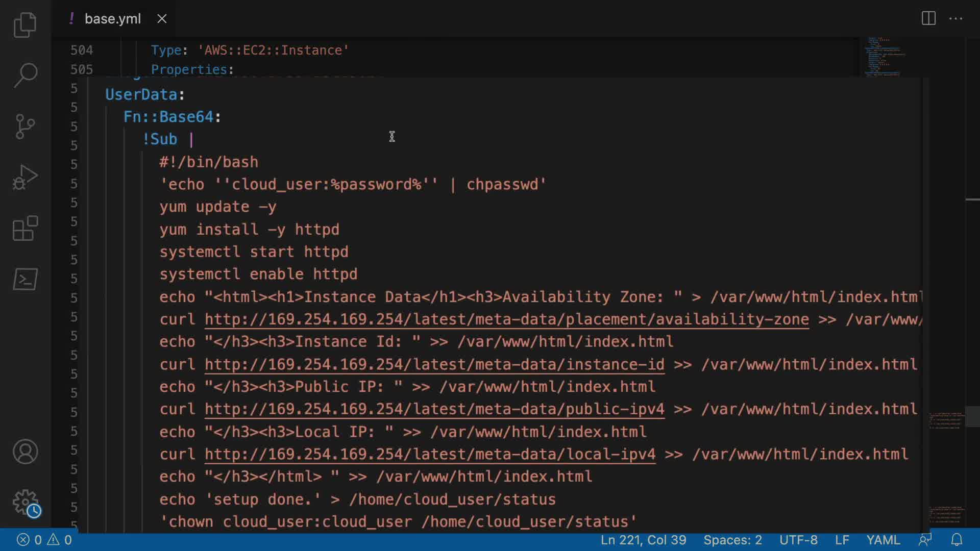Change the YAML language mode
The height and width of the screenshot is (551, 980).
(x=883, y=540)
